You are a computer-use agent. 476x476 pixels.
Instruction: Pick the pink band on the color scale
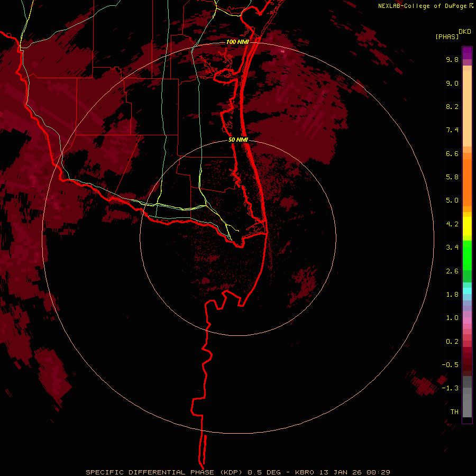click(x=467, y=321)
